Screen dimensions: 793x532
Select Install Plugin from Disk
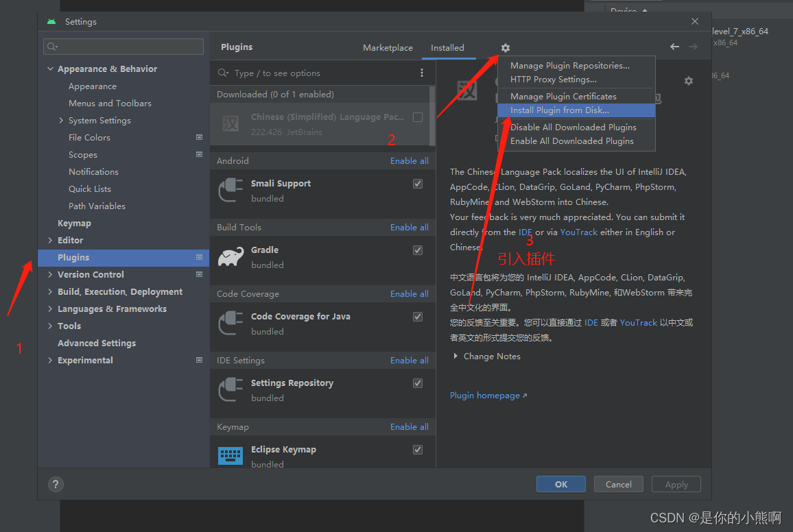(576, 110)
